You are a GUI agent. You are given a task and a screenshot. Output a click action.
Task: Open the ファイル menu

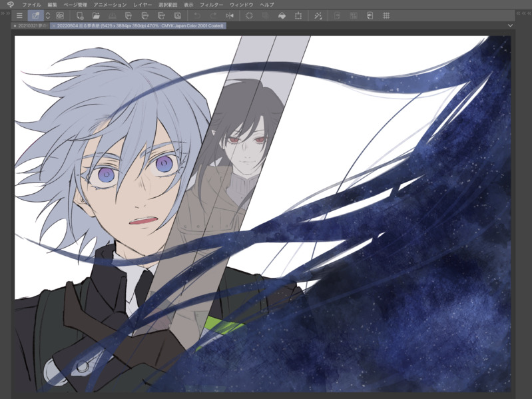(x=31, y=5)
